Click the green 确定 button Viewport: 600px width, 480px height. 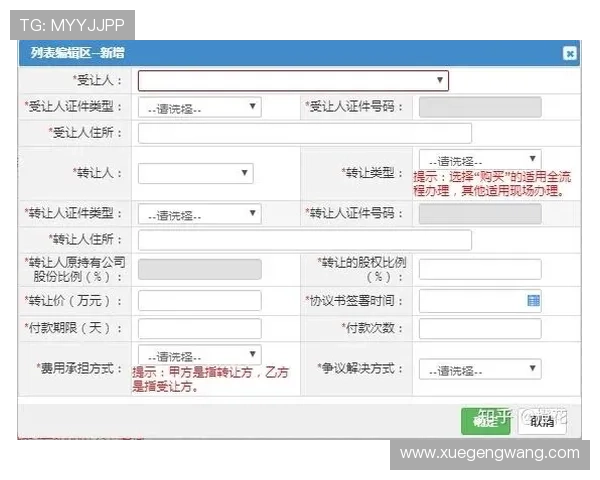(x=486, y=421)
